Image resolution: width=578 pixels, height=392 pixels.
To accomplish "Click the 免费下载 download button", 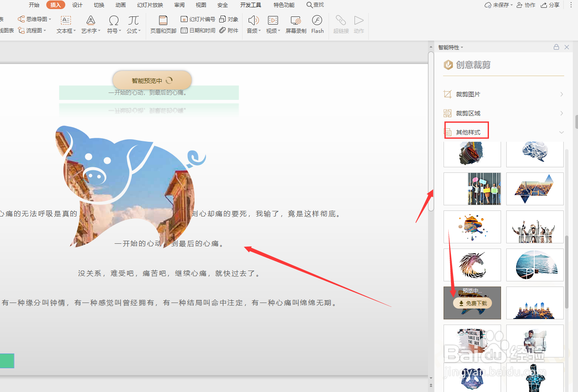I will pos(472,303).
